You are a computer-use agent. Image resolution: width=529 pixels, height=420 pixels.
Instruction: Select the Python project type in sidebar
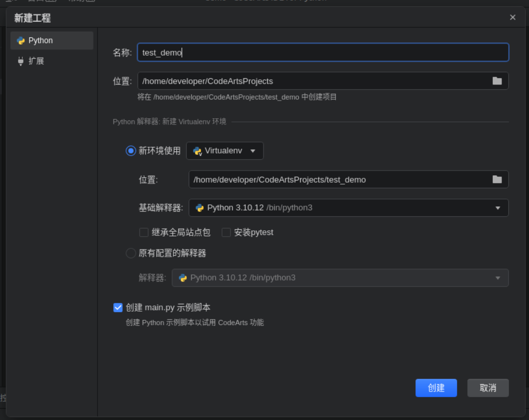click(52, 40)
